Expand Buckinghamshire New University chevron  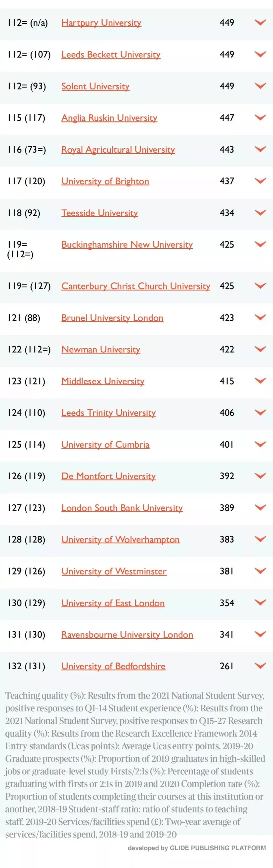coord(260,244)
